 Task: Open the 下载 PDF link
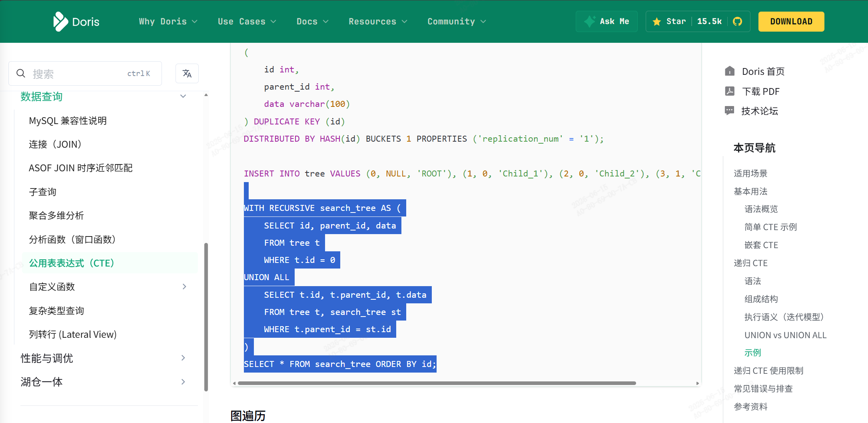(x=761, y=91)
